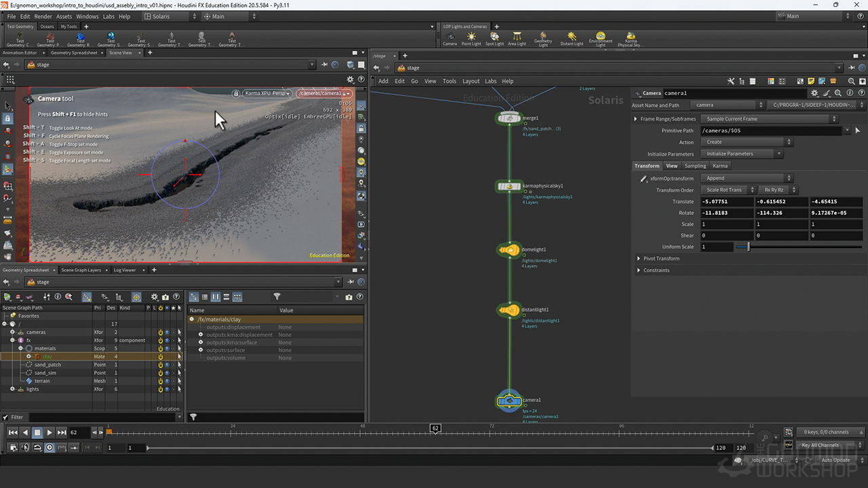Image resolution: width=868 pixels, height=488 pixels.
Task: Jump to the first frame
Action: point(13,432)
